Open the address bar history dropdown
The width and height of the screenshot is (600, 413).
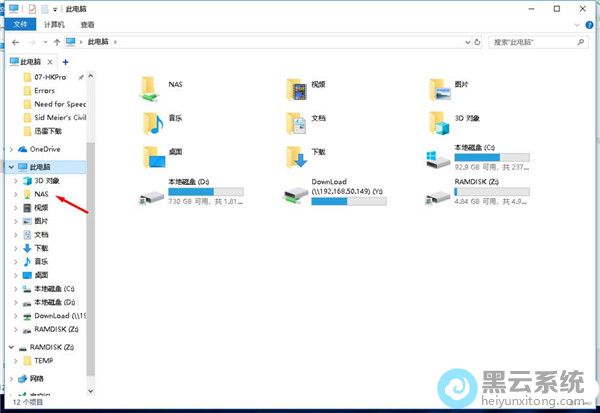[x=467, y=42]
